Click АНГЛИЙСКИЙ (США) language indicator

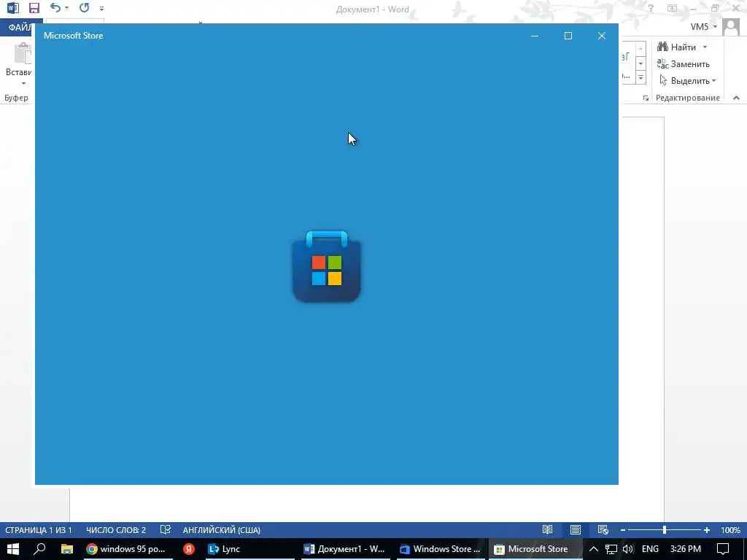pyautogui.click(x=222, y=530)
